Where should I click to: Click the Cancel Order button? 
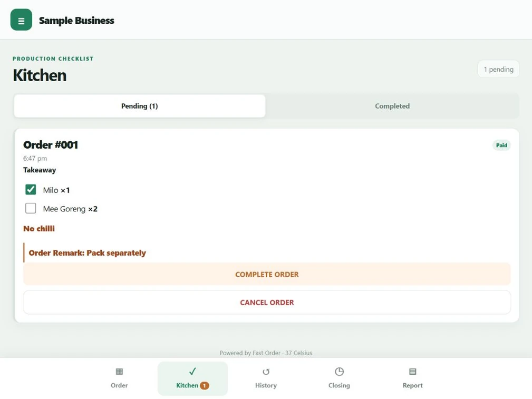click(267, 303)
